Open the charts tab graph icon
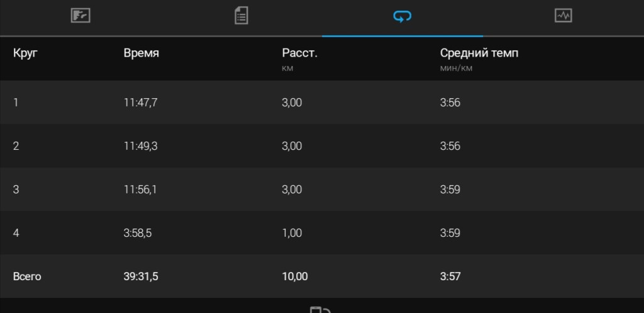Viewport: 644px width, 313px height. click(563, 16)
